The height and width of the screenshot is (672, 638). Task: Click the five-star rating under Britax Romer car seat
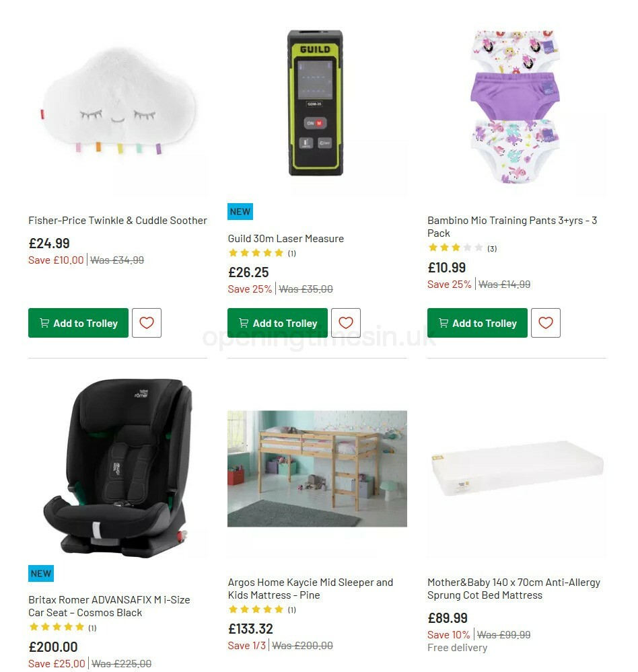point(57,627)
